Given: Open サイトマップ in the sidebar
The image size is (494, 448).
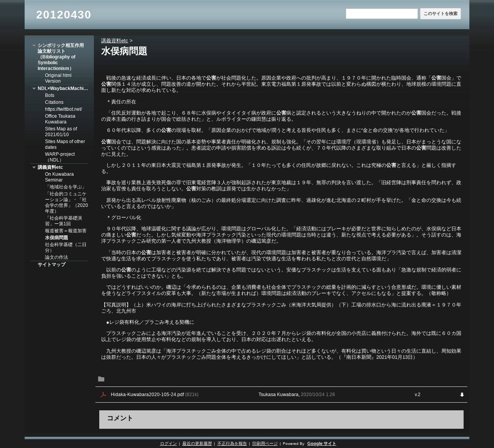Looking at the screenshot, I should (52, 265).
